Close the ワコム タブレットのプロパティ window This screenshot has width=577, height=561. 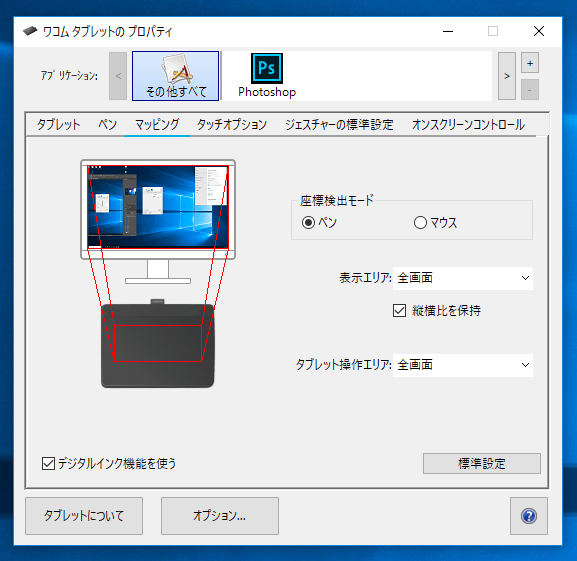539,31
